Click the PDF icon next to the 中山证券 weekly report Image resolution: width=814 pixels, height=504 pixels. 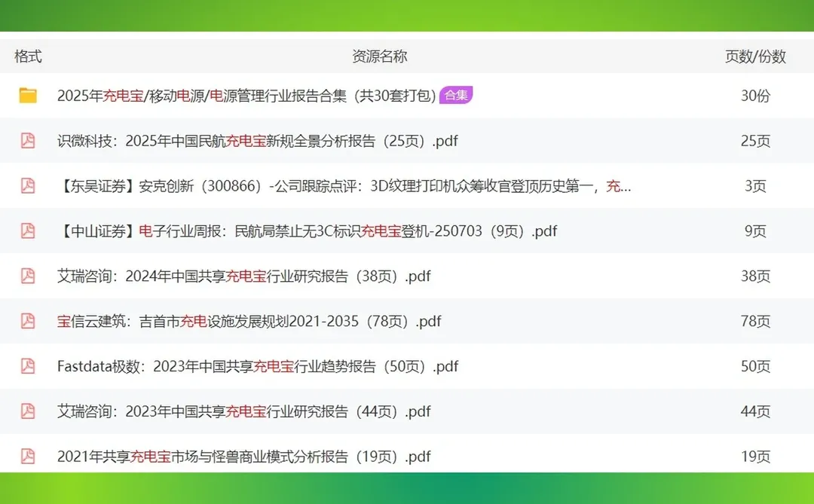coord(28,231)
